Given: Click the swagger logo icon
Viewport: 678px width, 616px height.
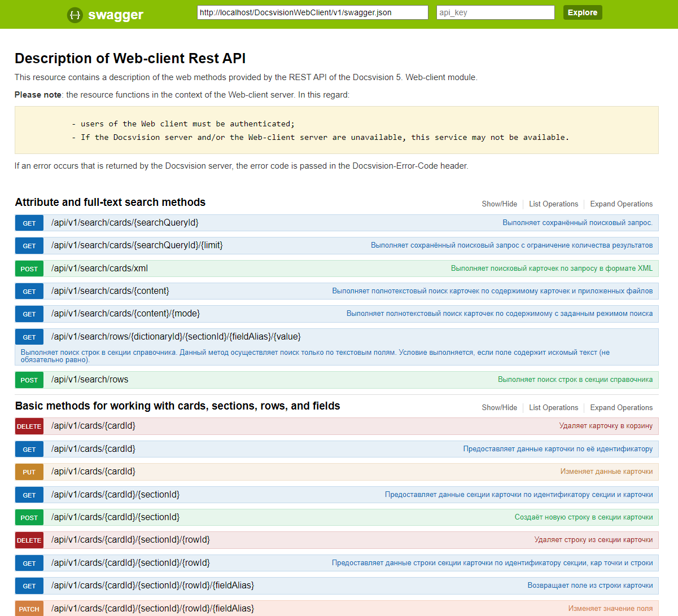Looking at the screenshot, I should (75, 15).
